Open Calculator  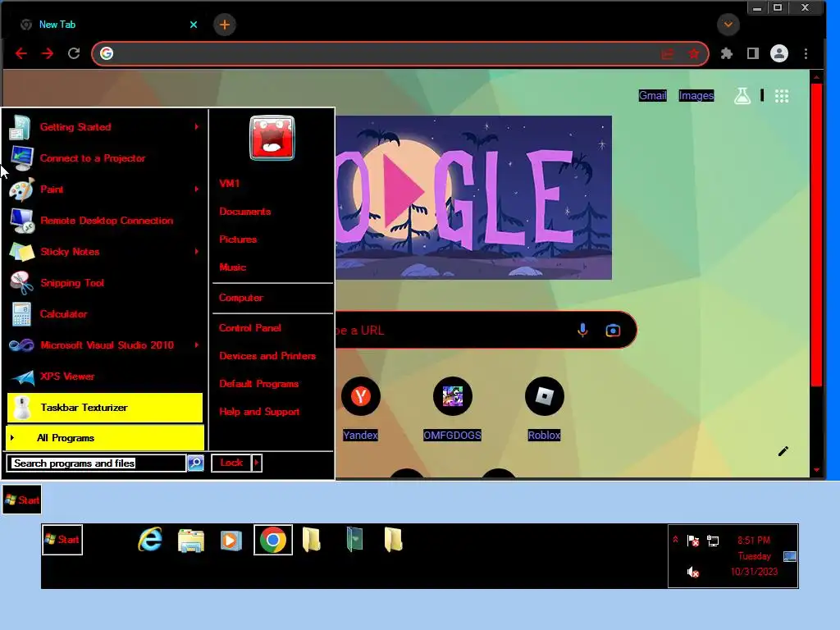point(105,313)
